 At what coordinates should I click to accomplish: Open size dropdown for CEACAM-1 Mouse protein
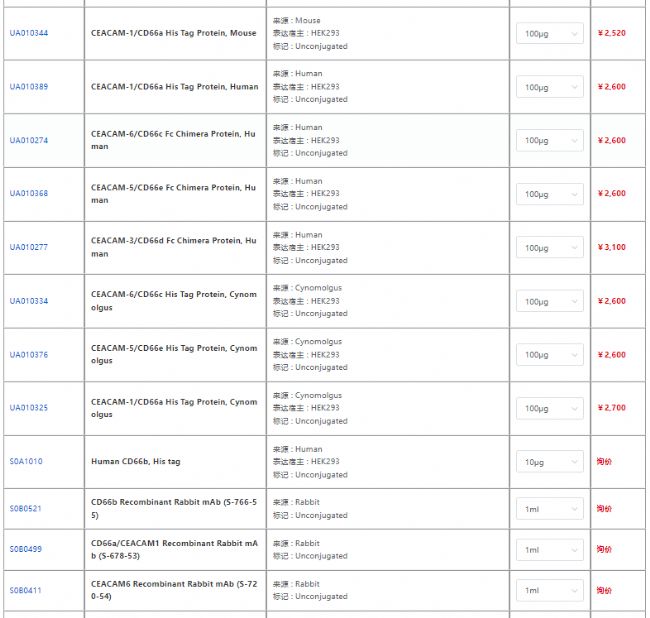549,34
